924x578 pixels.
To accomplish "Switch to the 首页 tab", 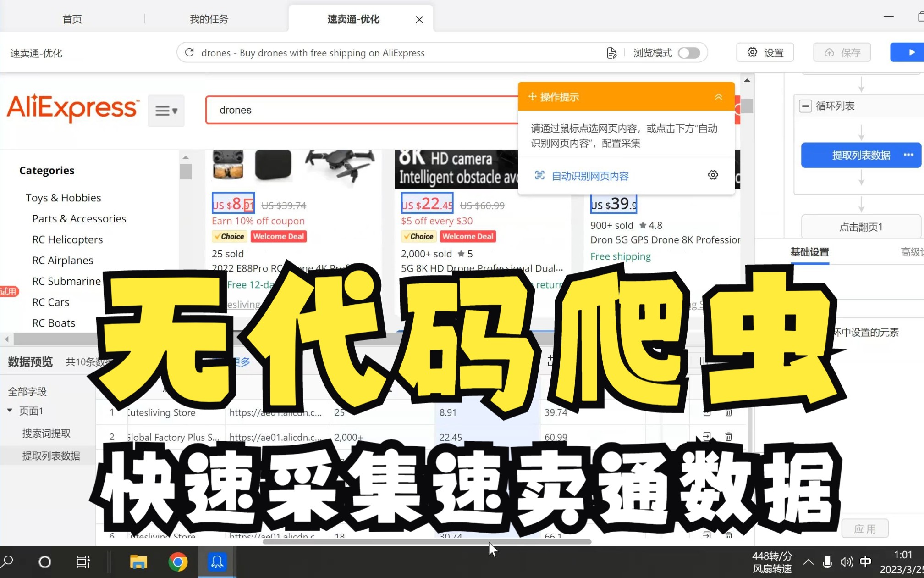I will (72, 19).
